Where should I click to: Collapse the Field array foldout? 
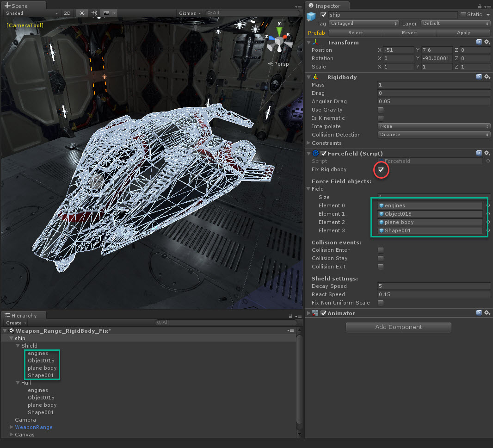(308, 189)
